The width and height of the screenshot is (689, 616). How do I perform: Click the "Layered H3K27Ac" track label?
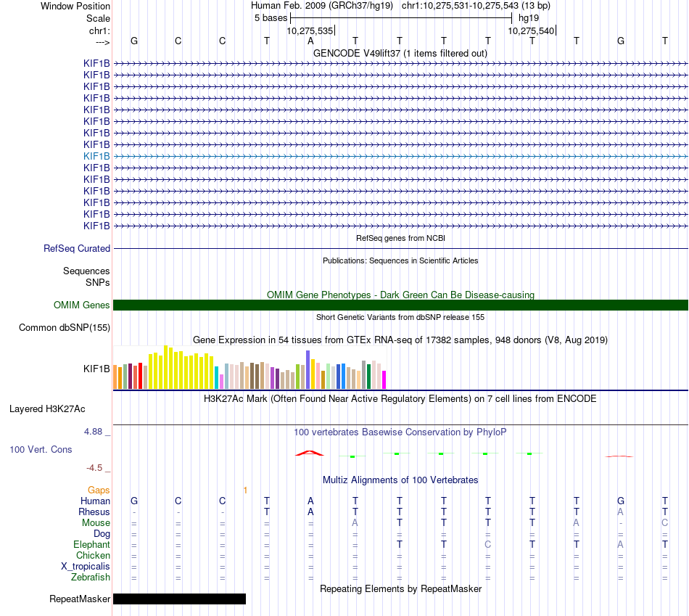pyautogui.click(x=47, y=409)
